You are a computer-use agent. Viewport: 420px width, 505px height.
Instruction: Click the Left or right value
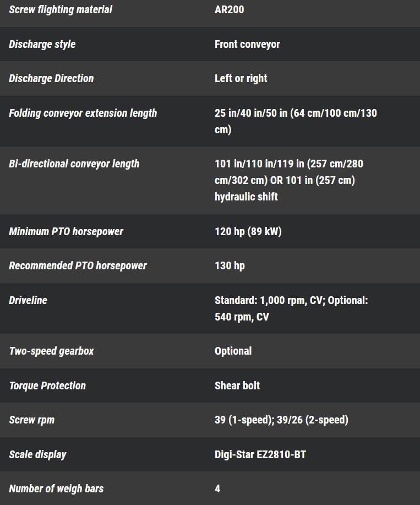tap(241, 78)
